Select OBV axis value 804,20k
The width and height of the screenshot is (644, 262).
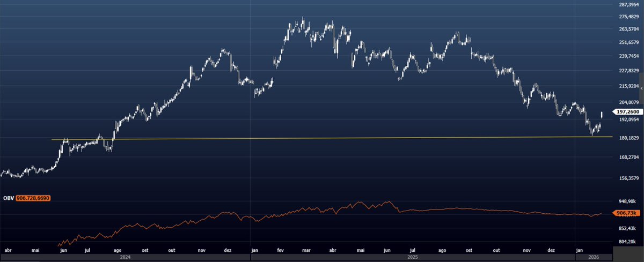pyautogui.click(x=627, y=242)
